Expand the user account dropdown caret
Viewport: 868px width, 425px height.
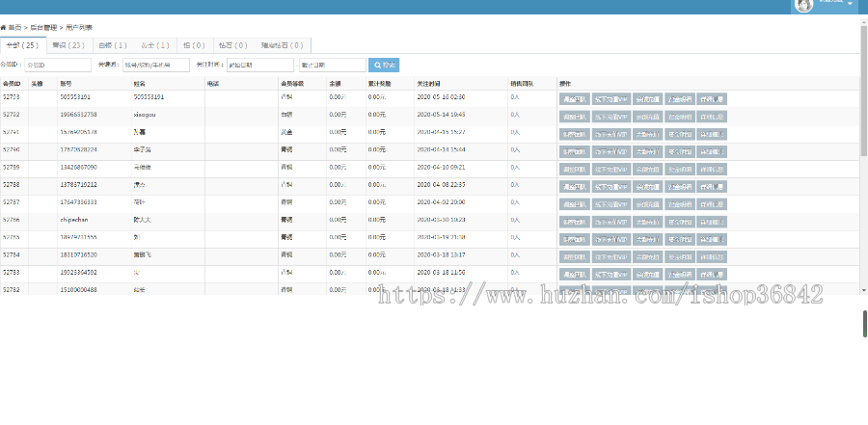click(852, 4)
